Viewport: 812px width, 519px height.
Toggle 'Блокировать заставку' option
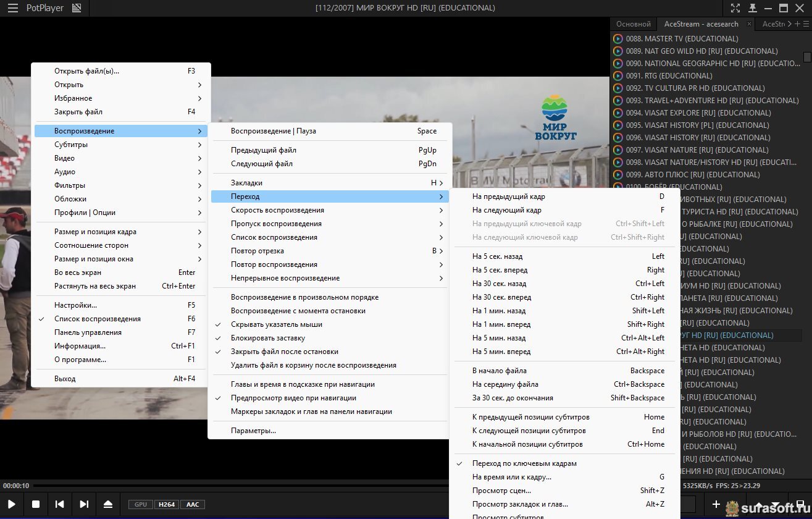[267, 338]
